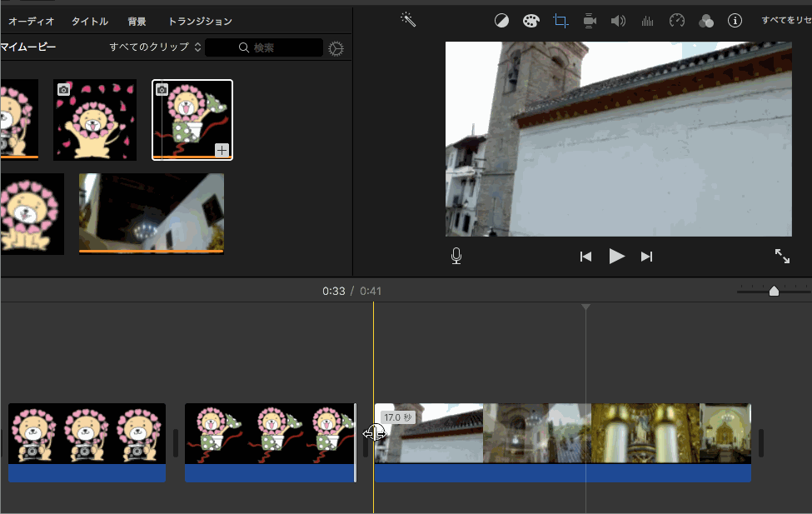Viewport: 812px width, 514px height.
Task: Open the speed gauge settings
Action: (677, 21)
